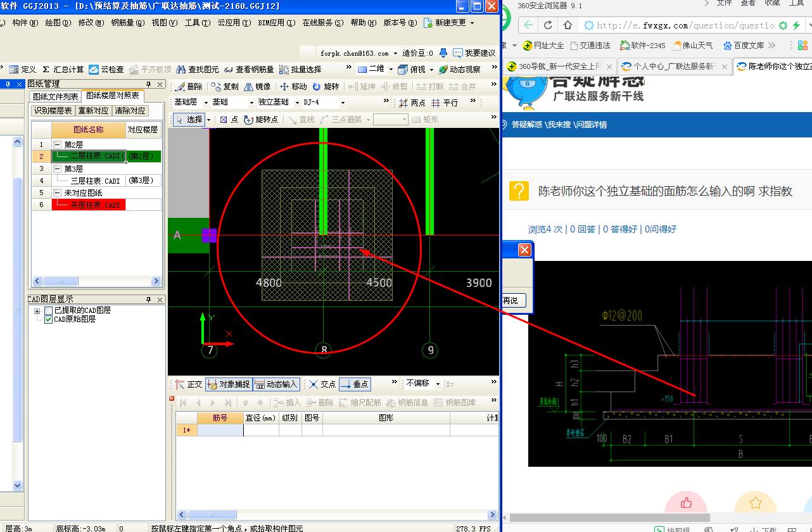Open the 独立基础 dropdown
Image resolution: width=812 pixels, height=532 pixels.
click(x=296, y=103)
